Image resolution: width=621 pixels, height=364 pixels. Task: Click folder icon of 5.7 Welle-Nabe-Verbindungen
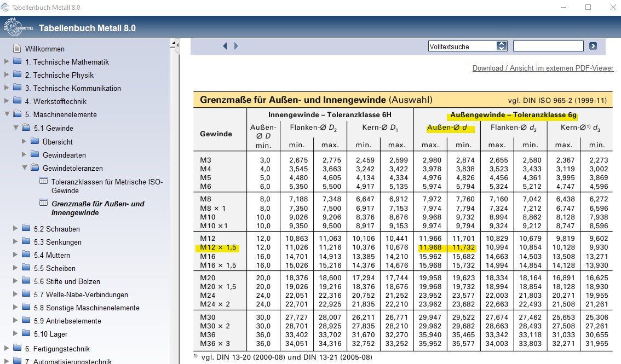[x=26, y=293]
